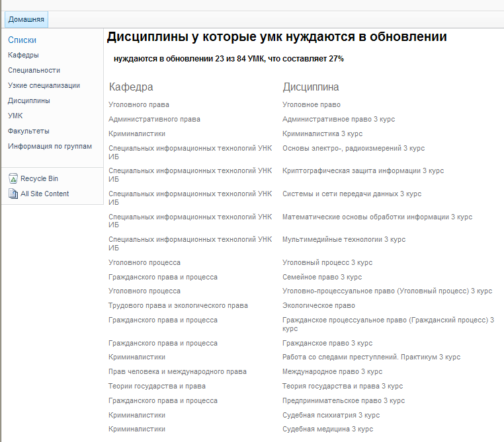This screenshot has width=504, height=442.
Task: Select Предпринимательское право 3 курс
Action: [344, 400]
